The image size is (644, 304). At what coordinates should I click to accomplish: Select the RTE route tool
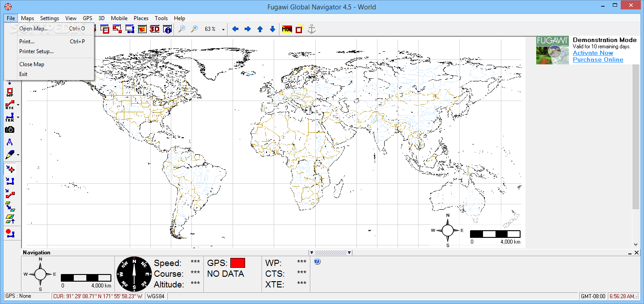coord(9,105)
